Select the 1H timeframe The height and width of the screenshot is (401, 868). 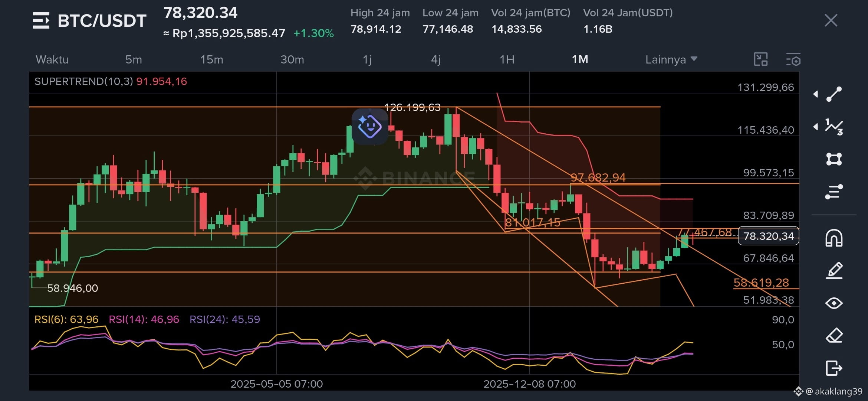(x=507, y=59)
